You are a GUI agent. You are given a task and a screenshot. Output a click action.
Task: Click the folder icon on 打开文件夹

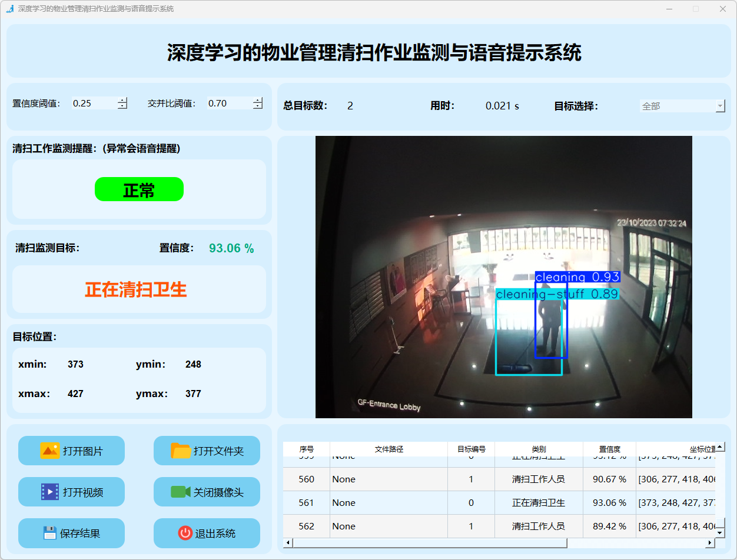click(x=180, y=451)
